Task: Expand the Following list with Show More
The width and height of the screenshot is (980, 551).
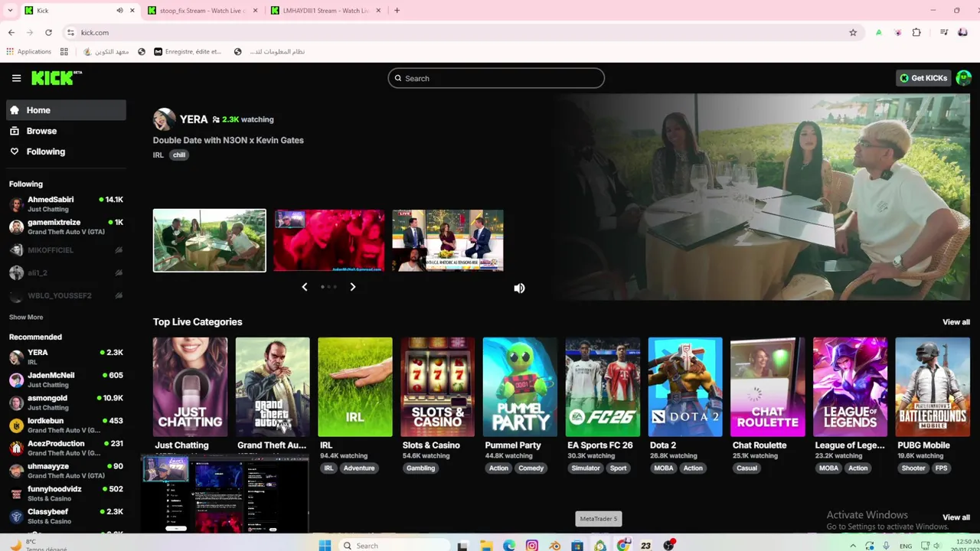Action: (26, 317)
